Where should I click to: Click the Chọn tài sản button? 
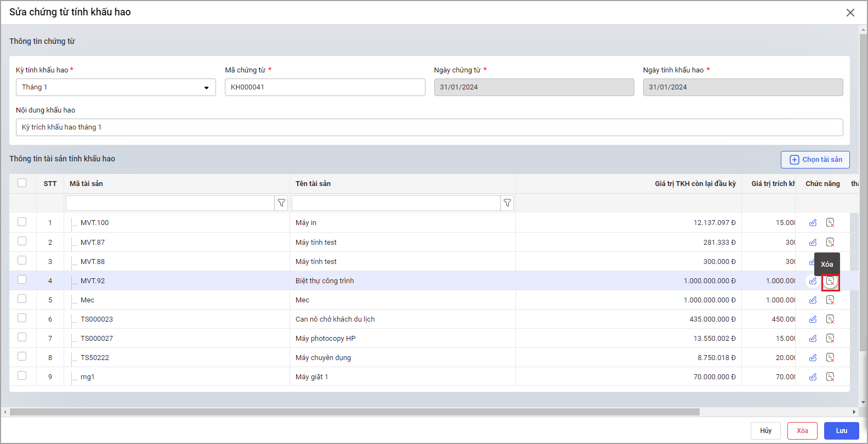(815, 160)
